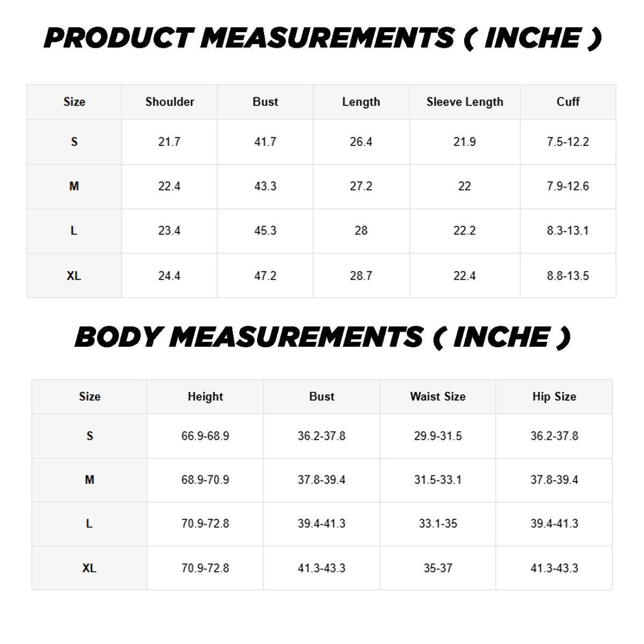Screen dimensions: 644x644
Task: Click the waist range 35-37
Action: [438, 568]
